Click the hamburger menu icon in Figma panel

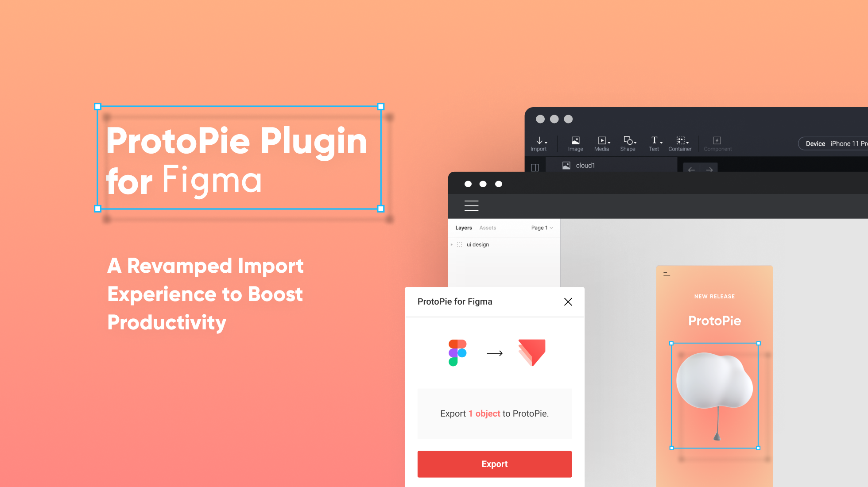pyautogui.click(x=472, y=206)
